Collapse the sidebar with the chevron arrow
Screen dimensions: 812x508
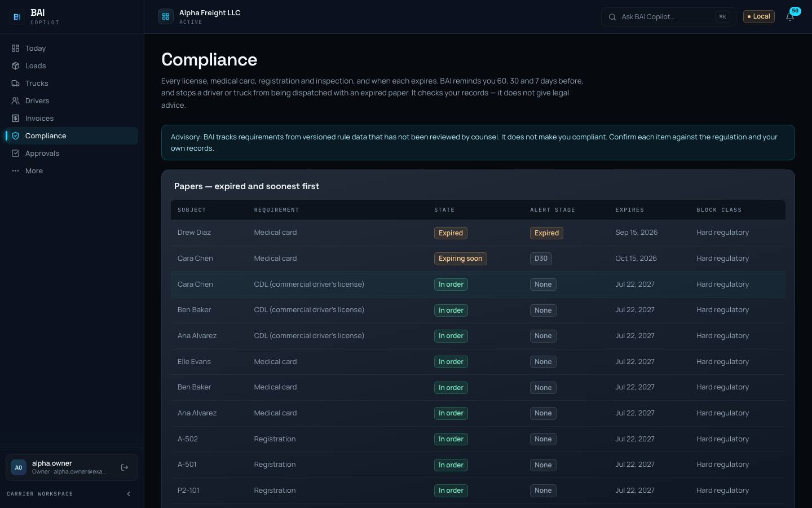(129, 494)
